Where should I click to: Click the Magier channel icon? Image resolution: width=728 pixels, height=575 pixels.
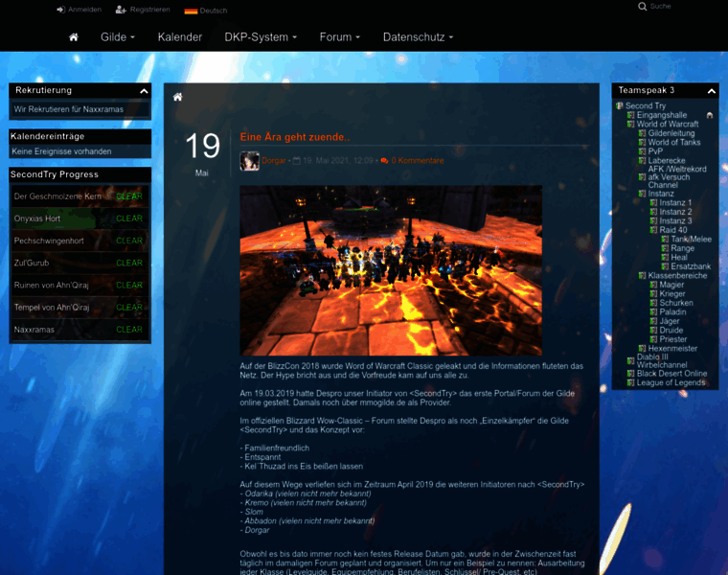653,285
